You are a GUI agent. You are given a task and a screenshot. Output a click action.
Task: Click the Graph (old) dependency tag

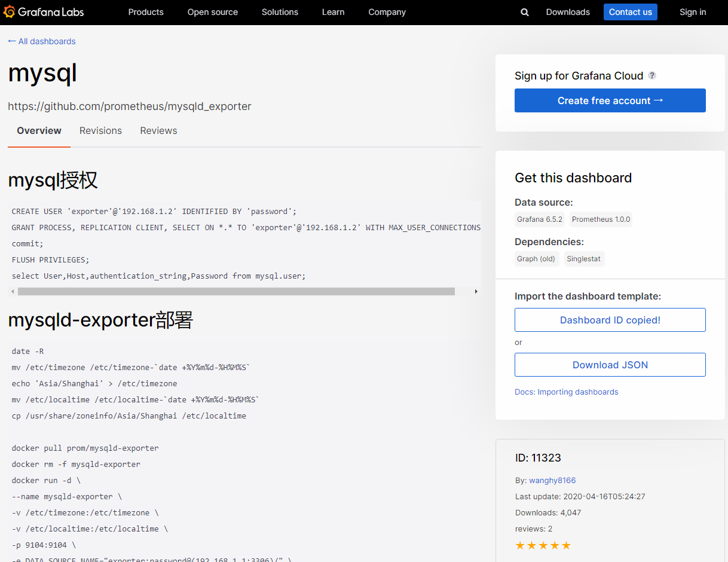536,259
